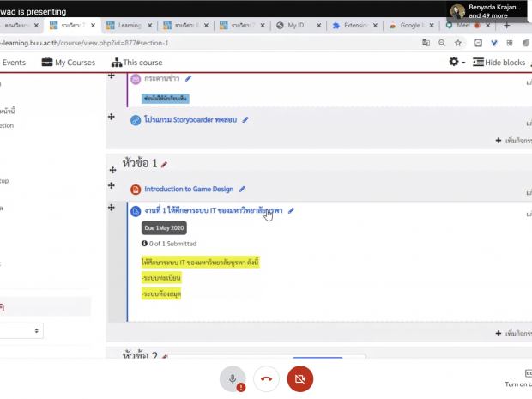
Task: Click the Storyboarder URL link icon
Action: coord(136,120)
